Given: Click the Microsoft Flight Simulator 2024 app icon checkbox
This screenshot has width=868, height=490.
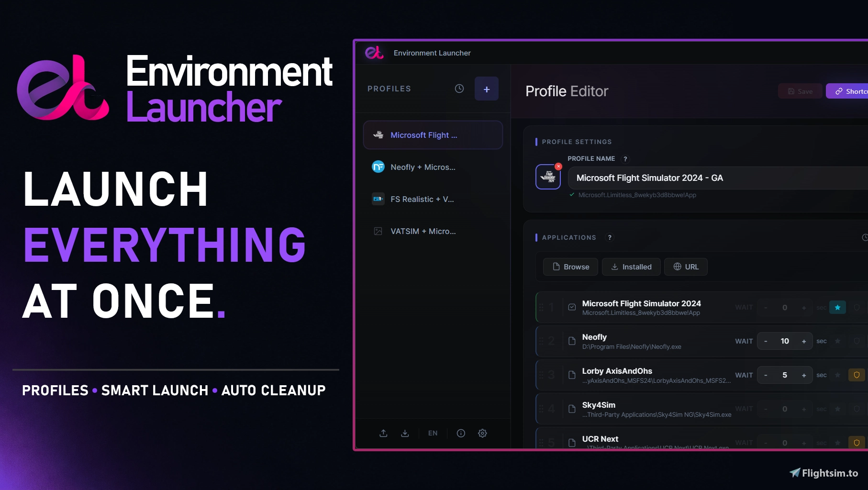Looking at the screenshot, I should pos(572,307).
